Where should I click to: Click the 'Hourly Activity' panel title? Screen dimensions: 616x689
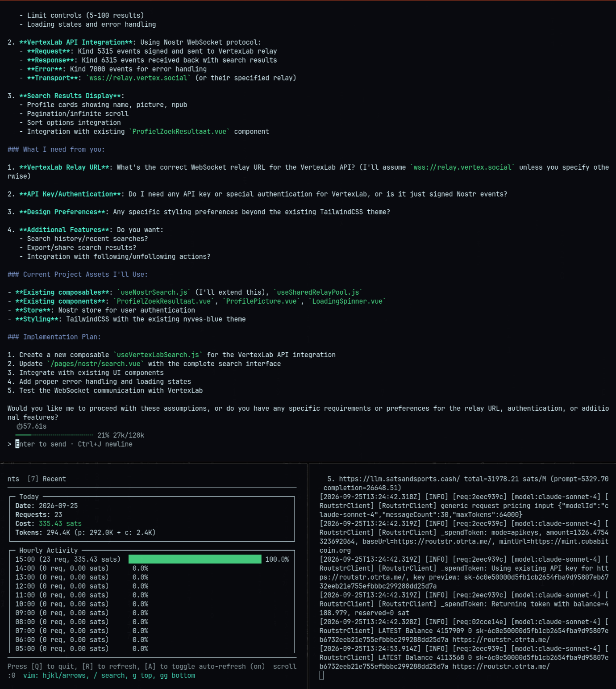click(x=48, y=551)
